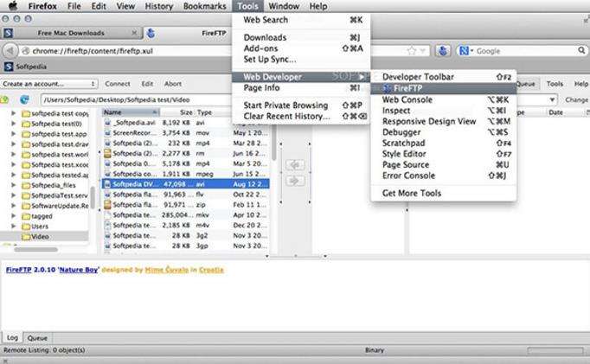Click the download left-arrow transfer button
590x364 pixels.
click(x=295, y=164)
